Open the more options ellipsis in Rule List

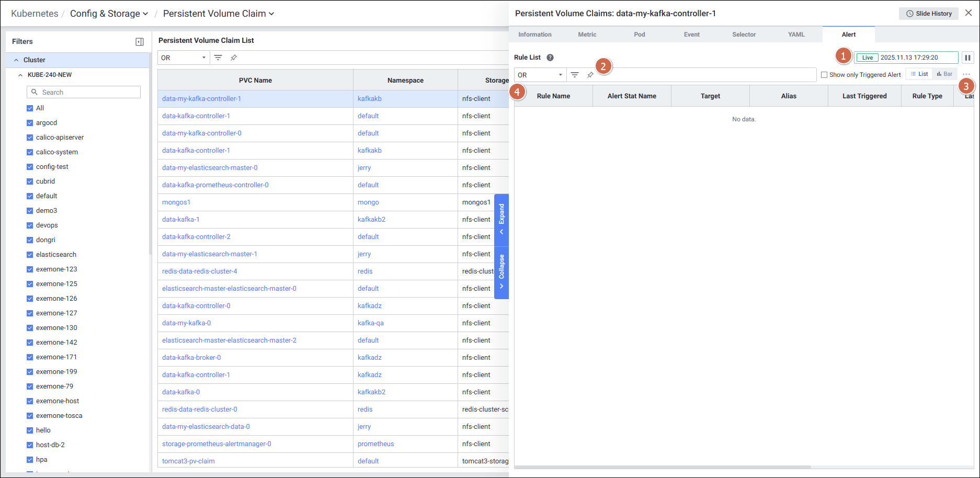966,74
